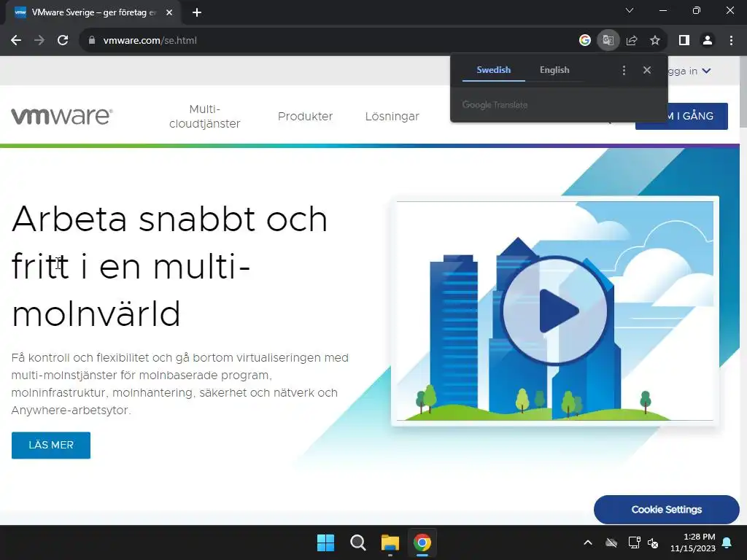The height and width of the screenshot is (560, 747).
Task: Close the VMware Sverige tab
Action: click(x=169, y=12)
